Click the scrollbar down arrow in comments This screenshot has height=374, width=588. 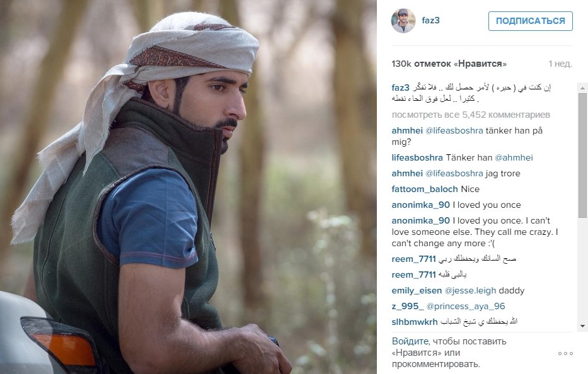tap(582, 326)
